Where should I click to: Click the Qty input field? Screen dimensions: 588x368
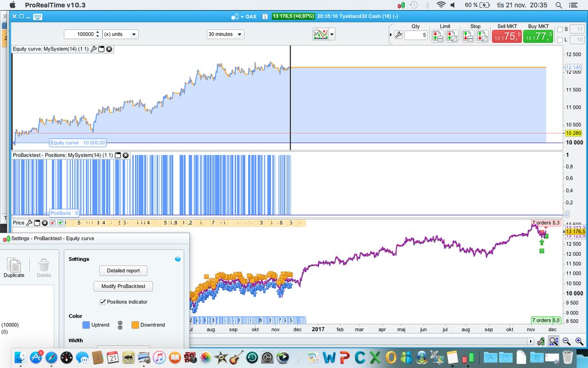point(416,35)
